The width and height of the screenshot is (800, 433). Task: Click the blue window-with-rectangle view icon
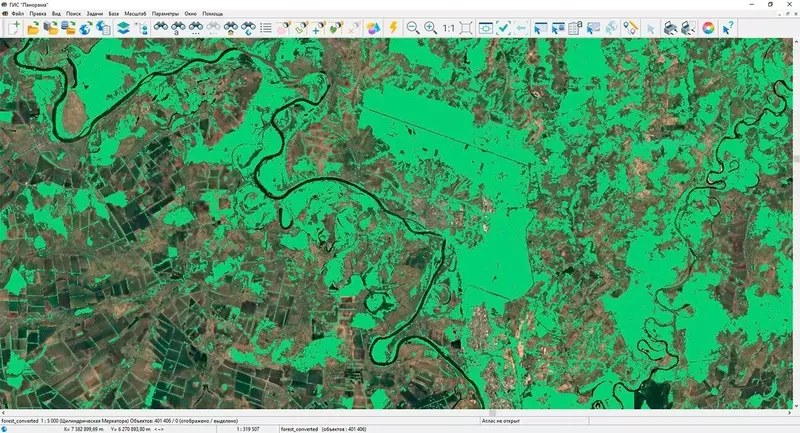coord(486,28)
